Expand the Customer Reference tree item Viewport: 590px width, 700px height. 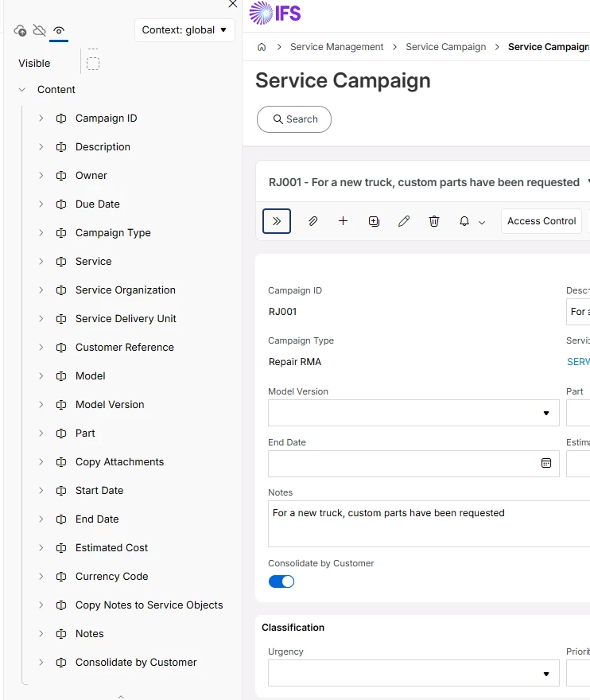tap(41, 348)
